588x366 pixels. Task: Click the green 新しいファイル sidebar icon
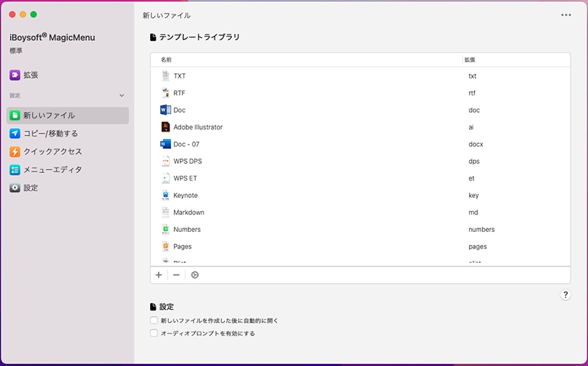coord(15,115)
